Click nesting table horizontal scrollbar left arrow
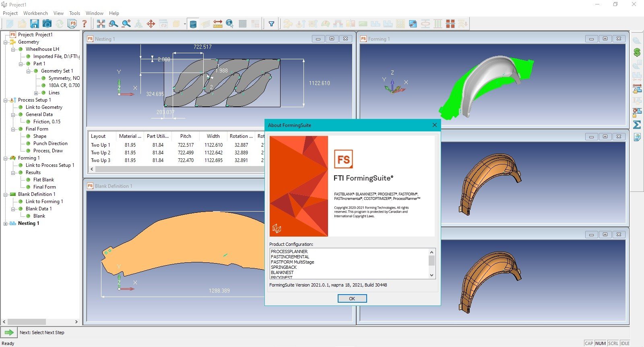The image size is (644, 347). click(92, 169)
